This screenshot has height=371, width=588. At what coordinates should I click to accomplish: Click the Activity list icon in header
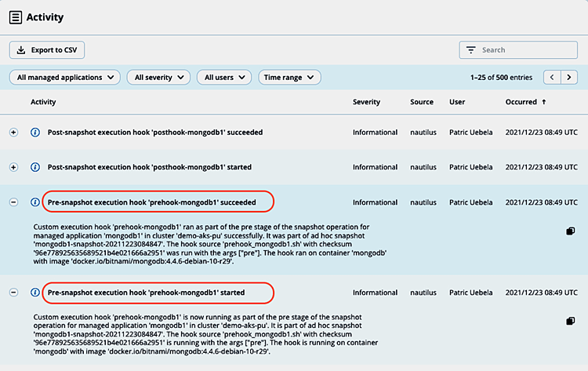(x=16, y=17)
